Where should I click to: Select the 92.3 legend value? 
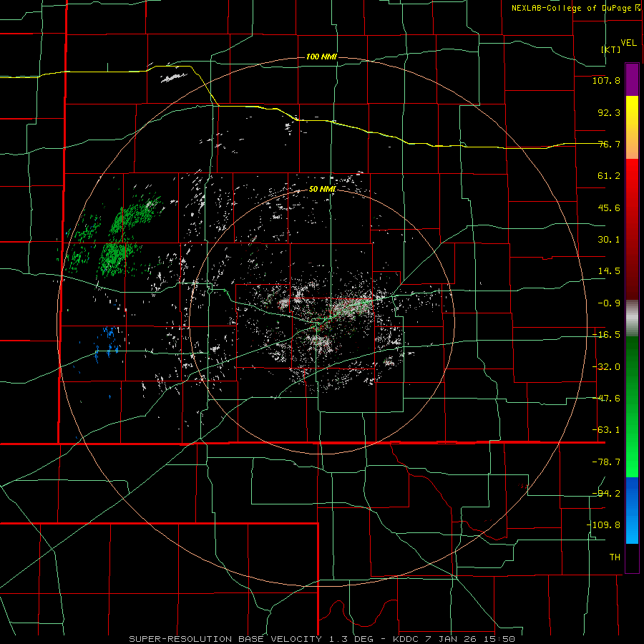pos(609,112)
